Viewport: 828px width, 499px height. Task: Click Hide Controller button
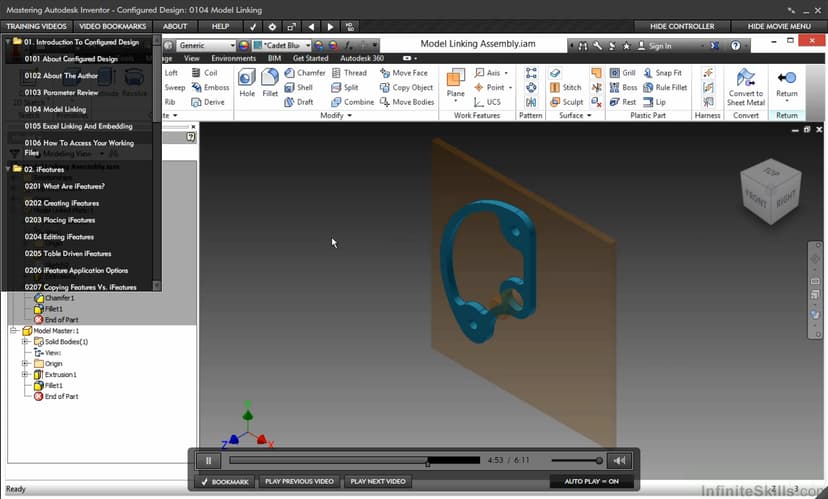[682, 26]
